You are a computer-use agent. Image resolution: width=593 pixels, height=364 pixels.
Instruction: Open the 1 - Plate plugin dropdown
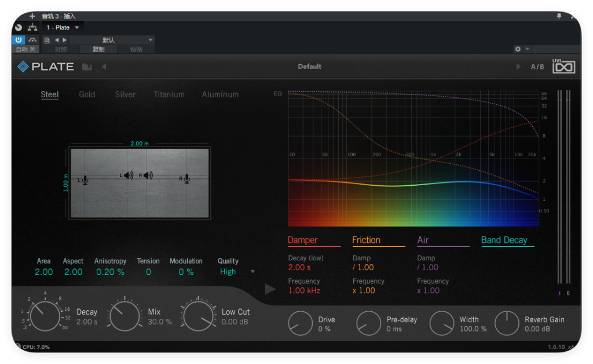pos(63,28)
